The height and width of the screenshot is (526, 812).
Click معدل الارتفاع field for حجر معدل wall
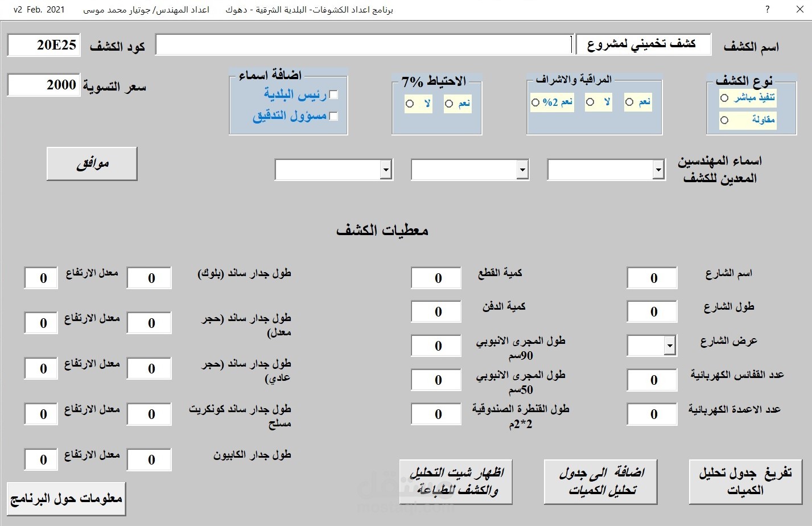coord(41,323)
